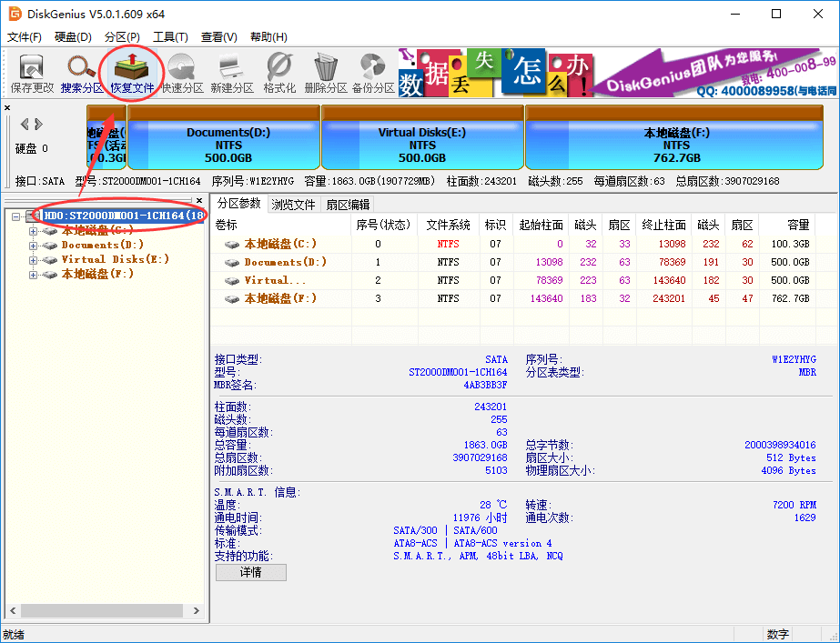
Task: Click the 容量 column header
Action: pos(787,225)
